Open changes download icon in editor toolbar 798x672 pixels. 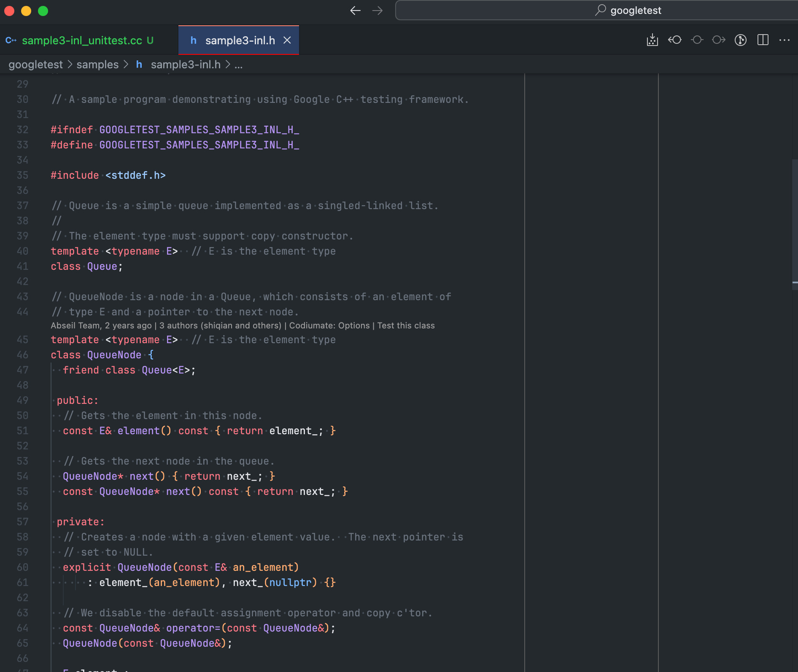tap(652, 40)
